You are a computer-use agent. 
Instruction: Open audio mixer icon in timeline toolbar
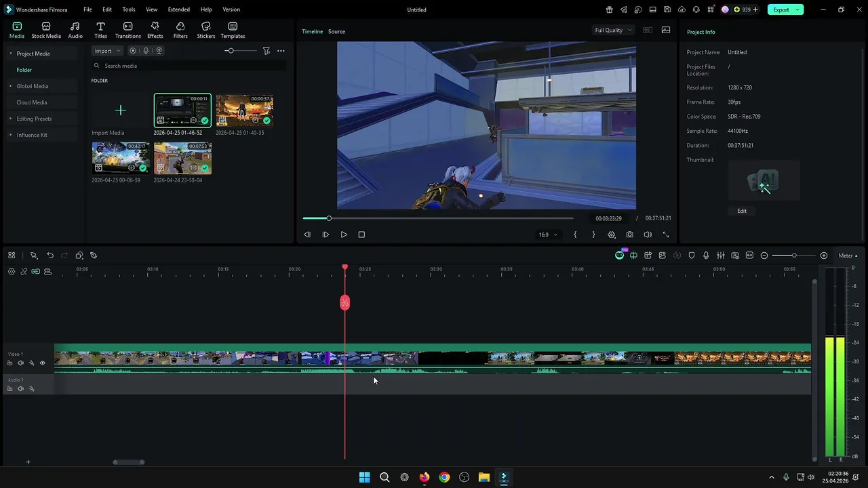(721, 256)
